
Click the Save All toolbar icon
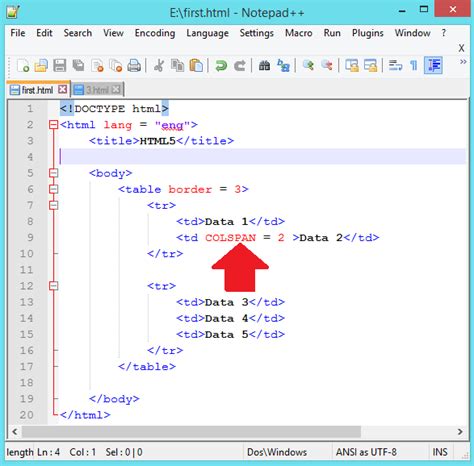[78, 65]
